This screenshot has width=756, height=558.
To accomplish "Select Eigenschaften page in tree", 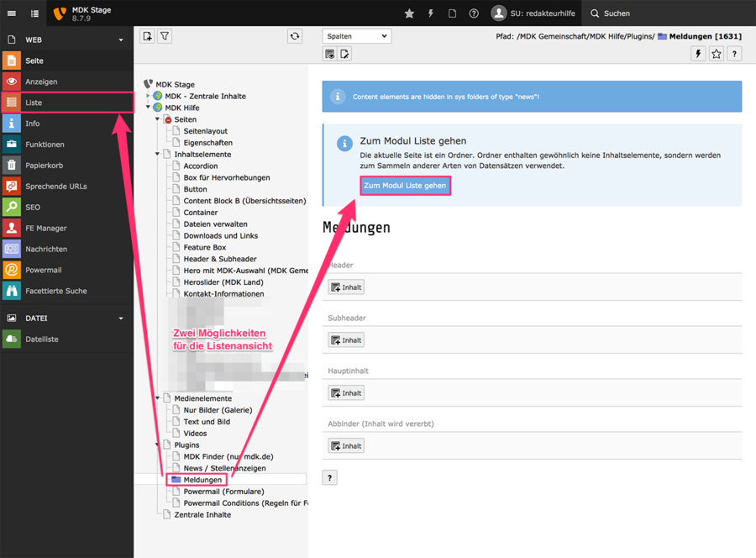I will pyautogui.click(x=207, y=143).
